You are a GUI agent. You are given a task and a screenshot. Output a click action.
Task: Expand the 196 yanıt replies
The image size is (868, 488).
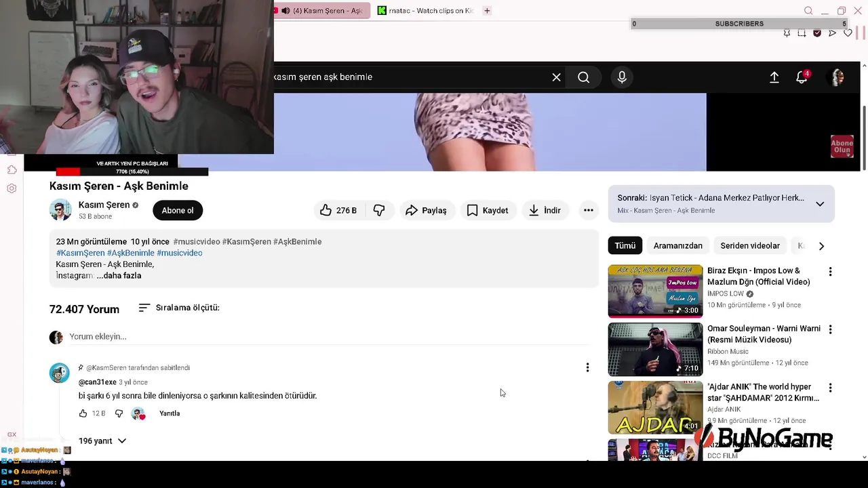click(102, 441)
